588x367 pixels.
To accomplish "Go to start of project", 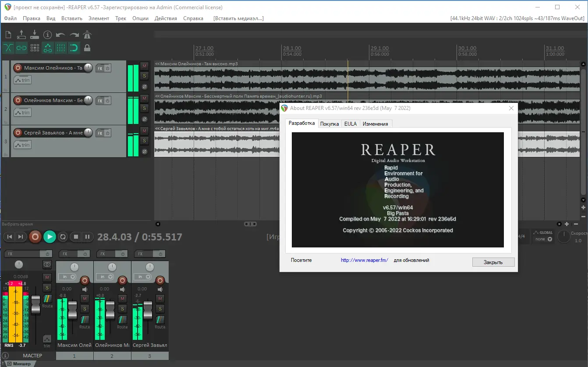I will [x=9, y=237].
